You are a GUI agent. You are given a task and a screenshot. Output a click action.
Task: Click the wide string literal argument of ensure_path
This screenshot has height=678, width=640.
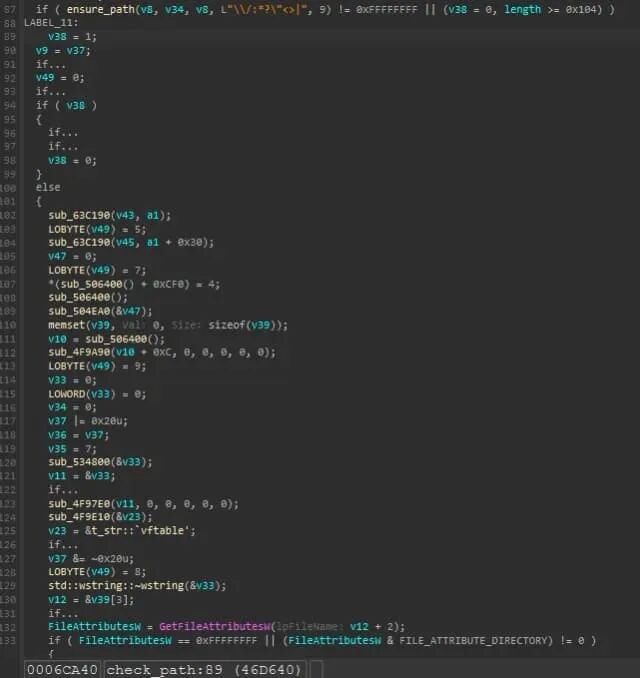point(266,9)
